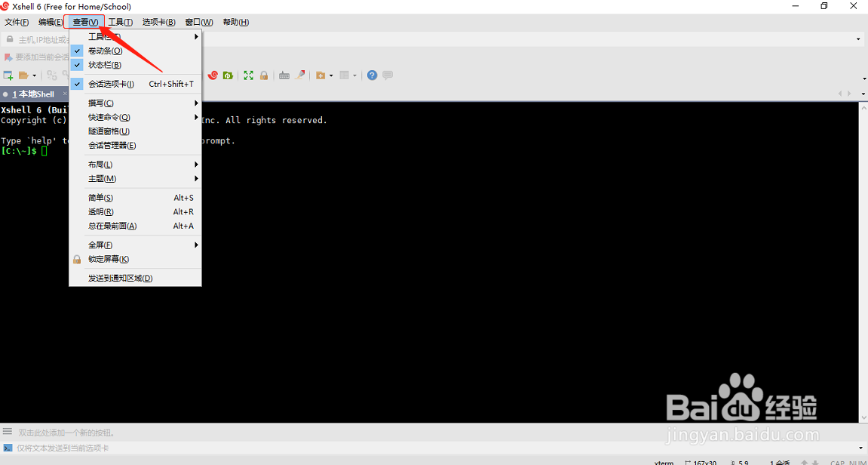Image resolution: width=868 pixels, height=465 pixels.
Task: Open the compose bar dropdown arrow
Action: tap(859, 448)
